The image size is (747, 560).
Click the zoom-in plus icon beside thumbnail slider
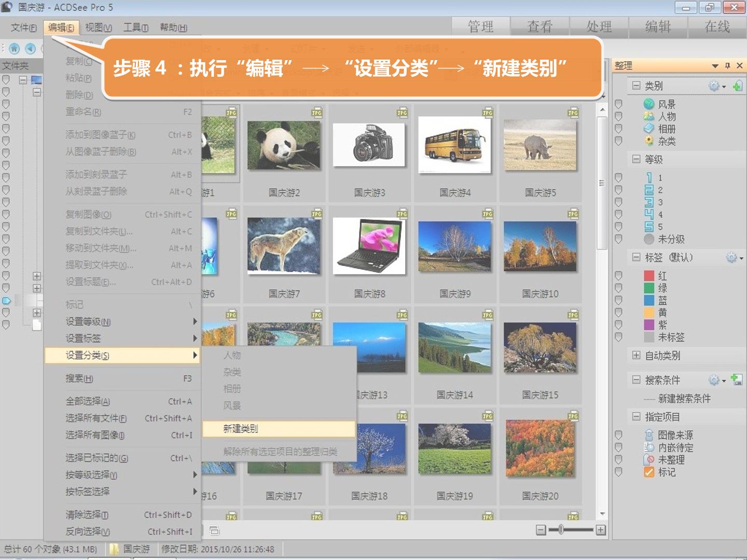point(601,530)
